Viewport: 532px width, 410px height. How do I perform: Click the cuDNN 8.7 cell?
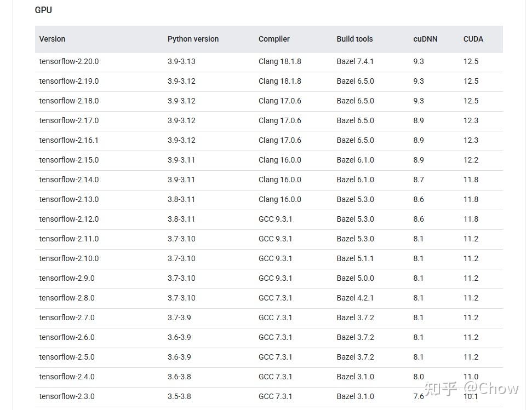[x=419, y=180]
